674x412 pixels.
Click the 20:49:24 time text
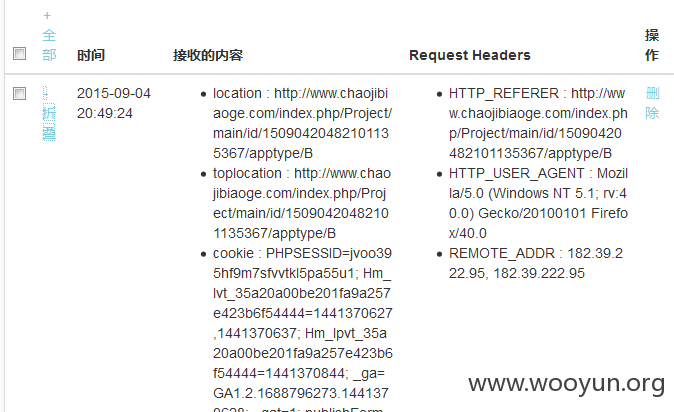[x=105, y=114]
